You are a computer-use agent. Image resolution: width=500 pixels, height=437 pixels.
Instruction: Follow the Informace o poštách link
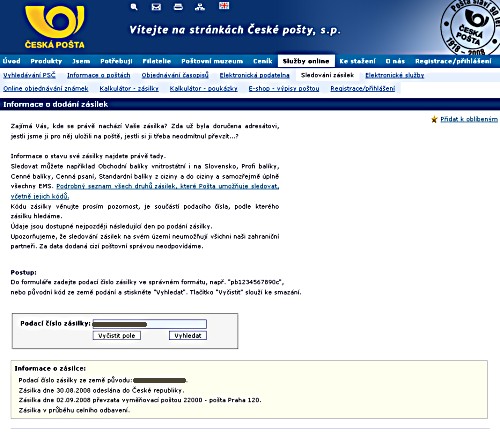coord(99,75)
